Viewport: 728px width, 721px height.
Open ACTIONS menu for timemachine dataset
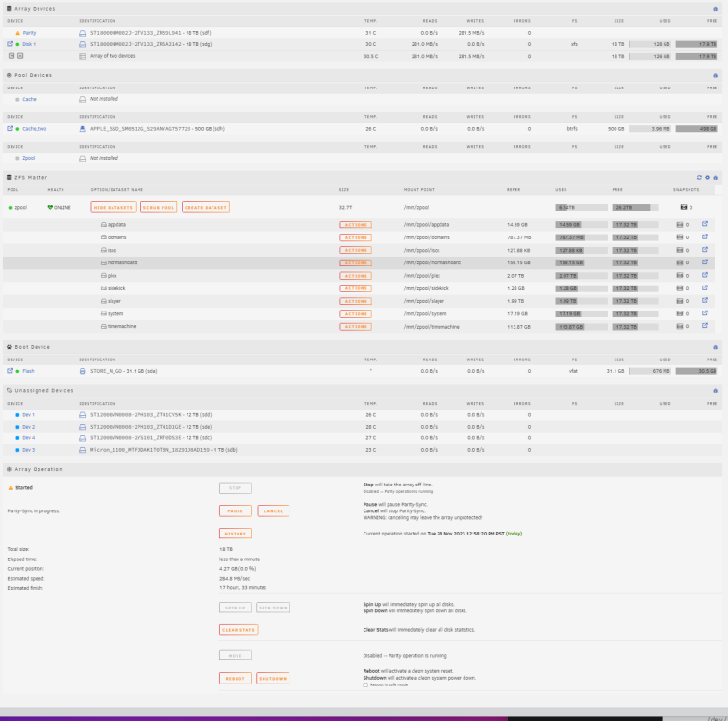point(356,327)
